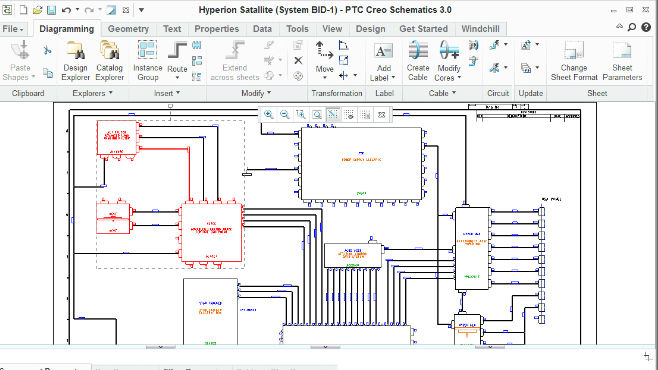Click Add Label button
The height and width of the screenshot is (370, 658).
(383, 62)
